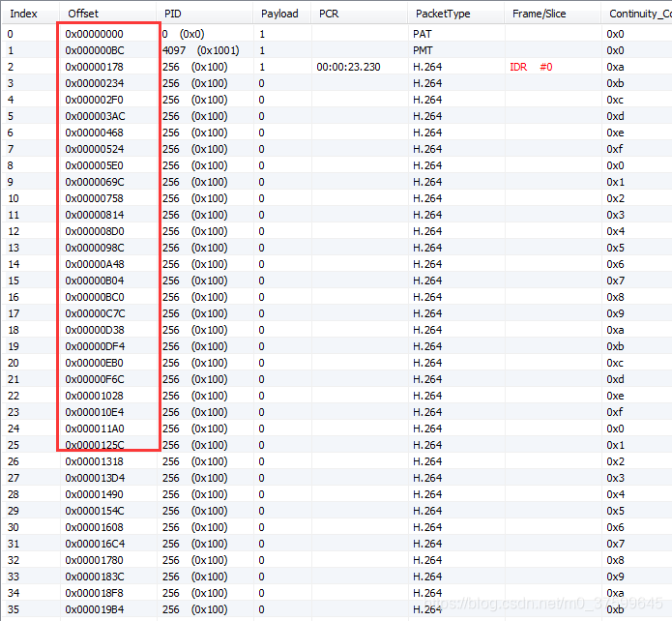Viewport: 672px width, 621px height.
Task: Click the H.264 packet type in row 10
Action: [427, 198]
